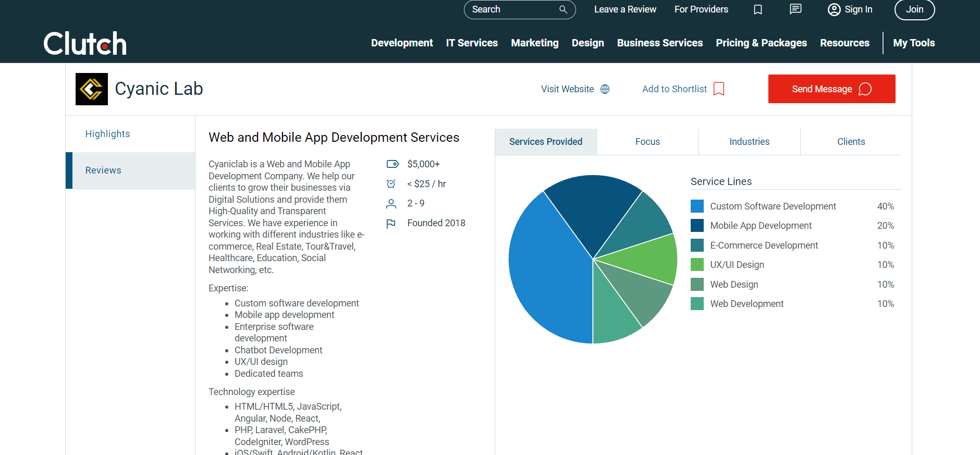
Task: Open the Development menu
Action: (x=402, y=43)
